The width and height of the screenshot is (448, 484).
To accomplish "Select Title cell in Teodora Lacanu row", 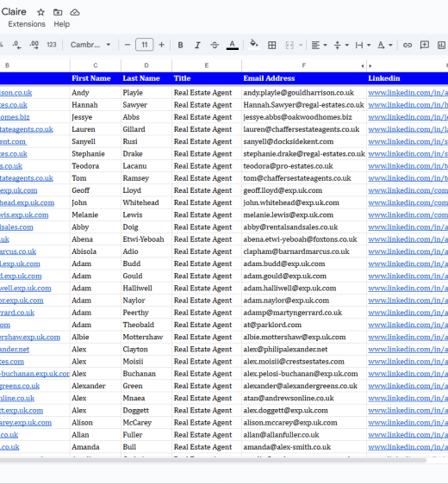I will pyautogui.click(x=207, y=166).
